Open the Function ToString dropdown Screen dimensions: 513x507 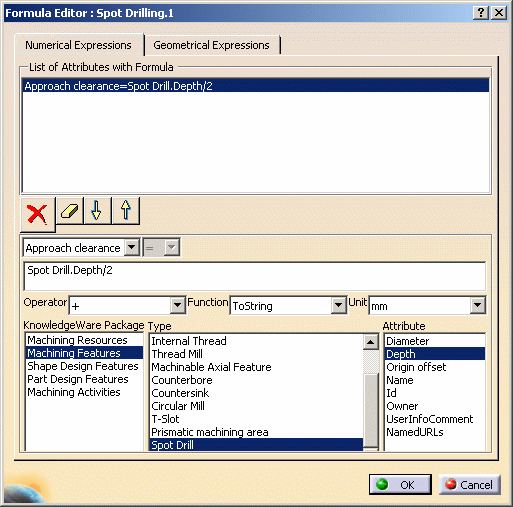coord(338,305)
